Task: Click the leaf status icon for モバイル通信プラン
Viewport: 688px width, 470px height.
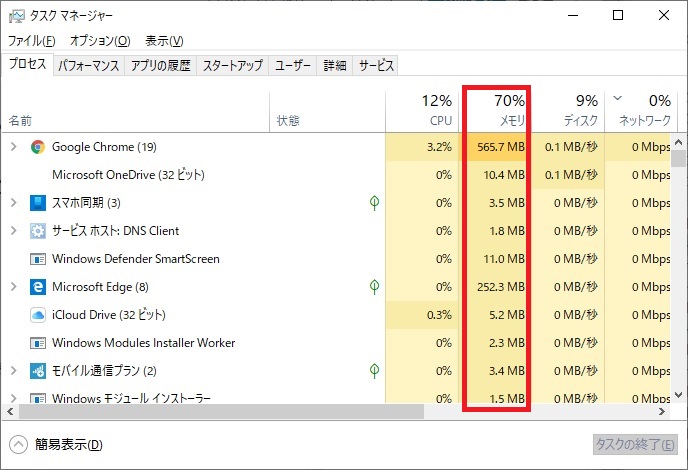Action: (374, 371)
